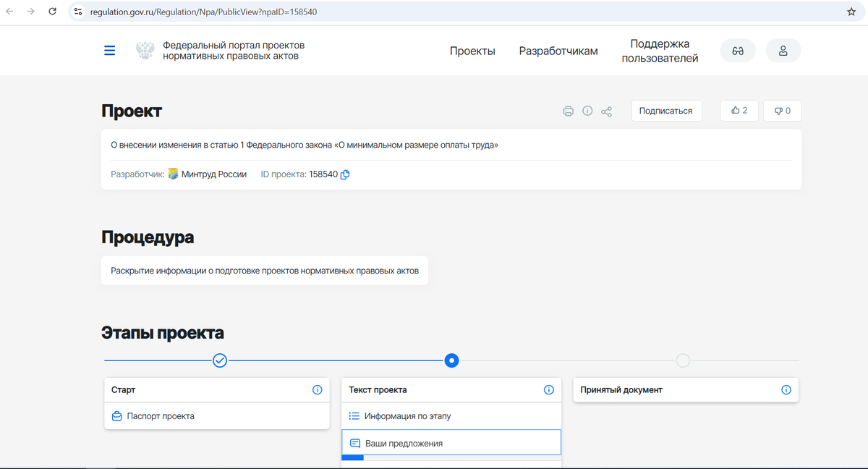Click the Минтруд России emblem icon
The width and height of the screenshot is (868, 469).
tap(173, 174)
